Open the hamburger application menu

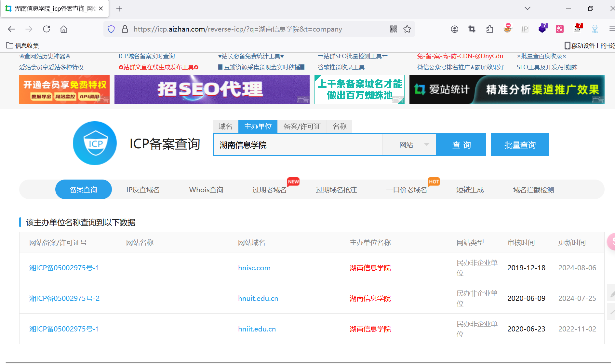coord(612,29)
